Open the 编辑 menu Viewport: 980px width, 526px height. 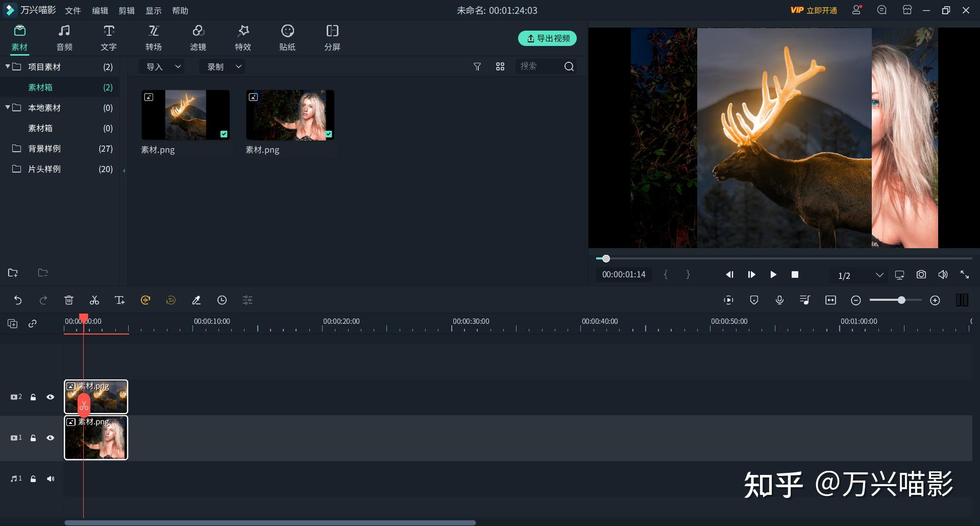[100, 11]
